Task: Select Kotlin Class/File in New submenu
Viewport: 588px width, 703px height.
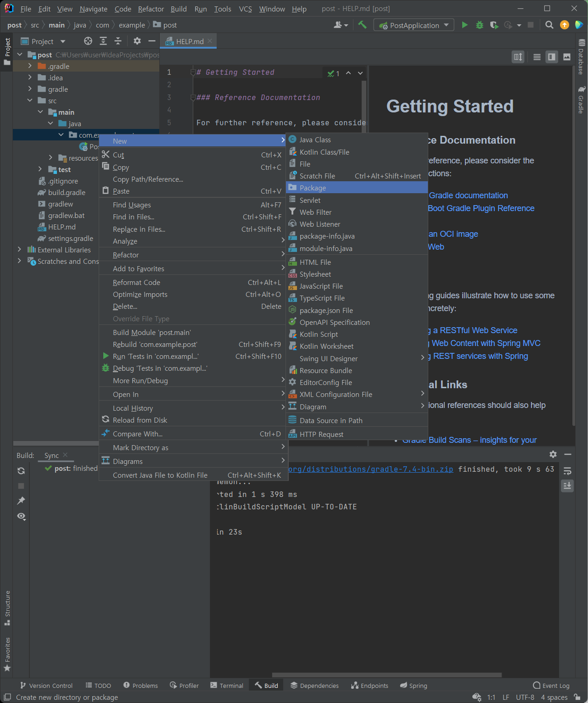Action: [x=357, y=152]
